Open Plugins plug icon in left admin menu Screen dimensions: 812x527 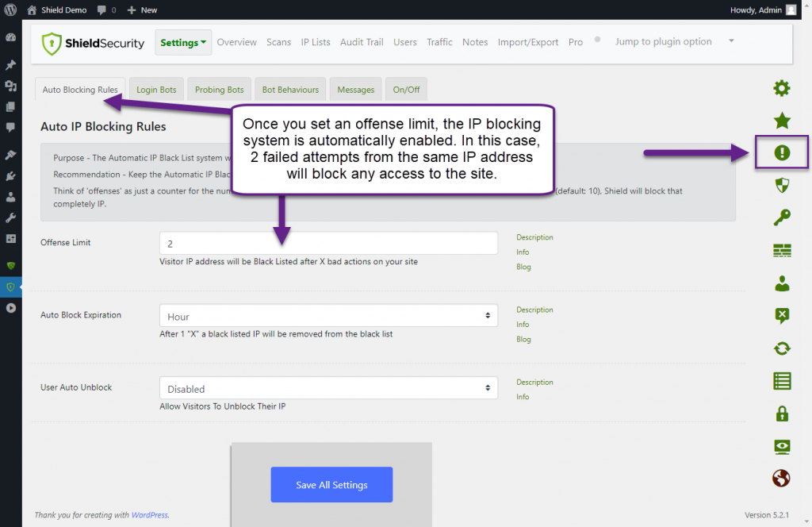tap(11, 176)
